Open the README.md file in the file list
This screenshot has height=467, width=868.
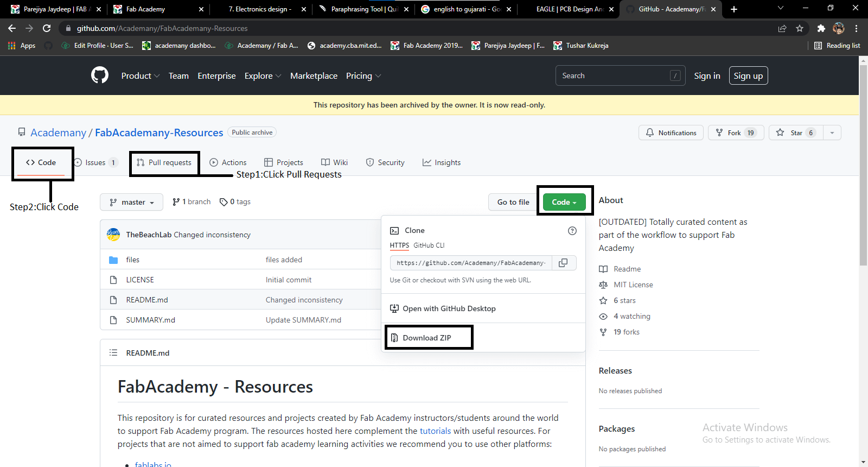tap(147, 300)
